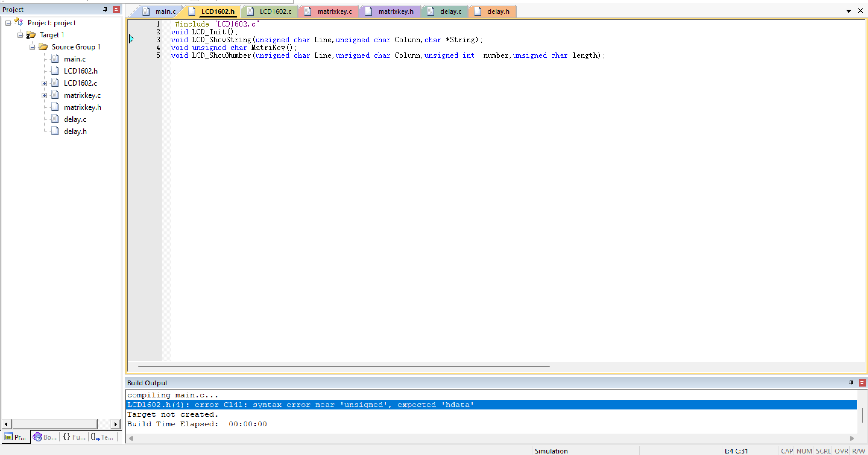This screenshot has width=868, height=455.
Task: Switch to the delay.c tab
Action: click(445, 11)
